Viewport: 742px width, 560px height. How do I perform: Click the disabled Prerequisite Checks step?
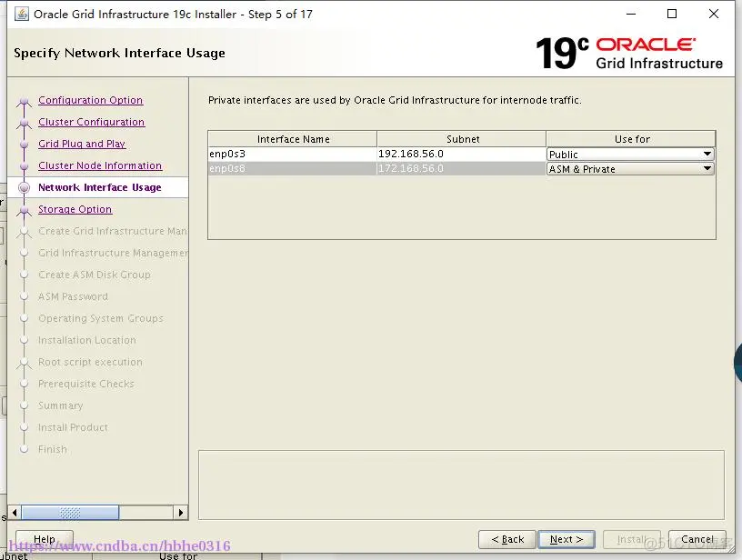pyautogui.click(x=86, y=384)
